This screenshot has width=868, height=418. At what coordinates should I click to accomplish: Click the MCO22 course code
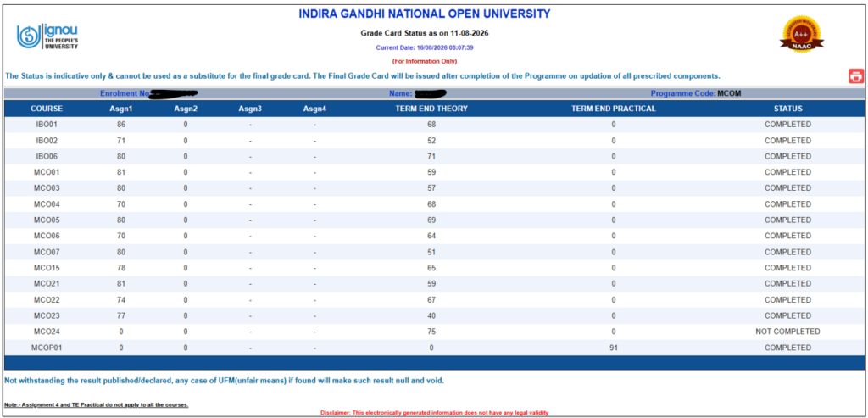(47, 299)
